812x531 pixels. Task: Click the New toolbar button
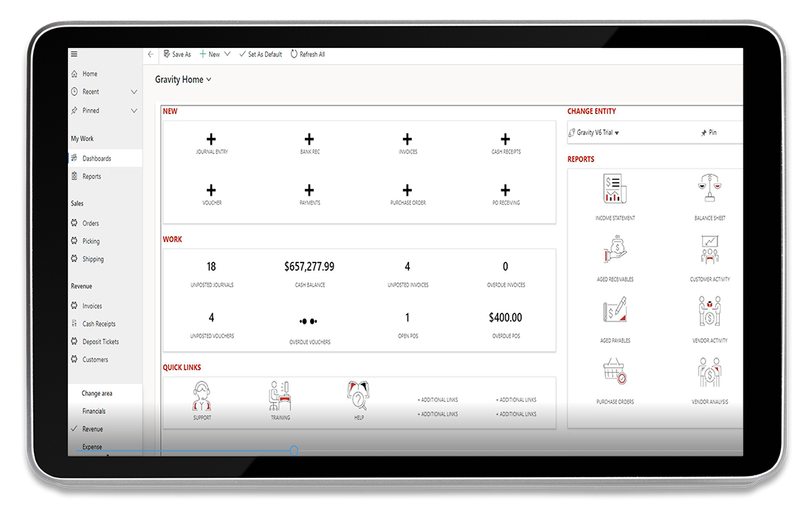click(210, 54)
